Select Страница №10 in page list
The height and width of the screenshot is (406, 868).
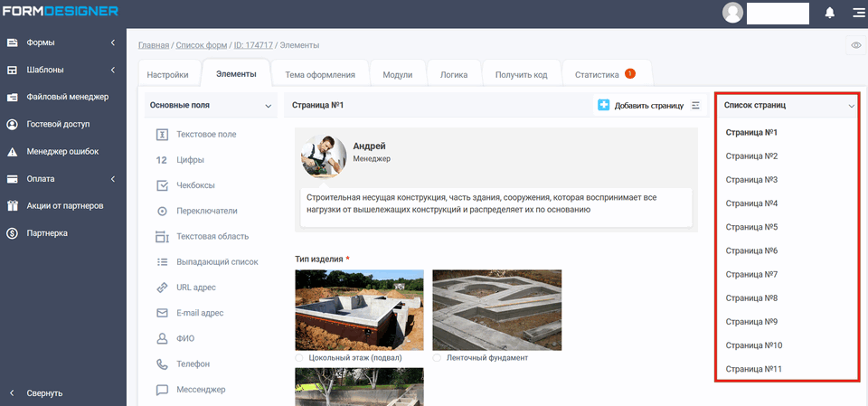pyautogui.click(x=754, y=345)
